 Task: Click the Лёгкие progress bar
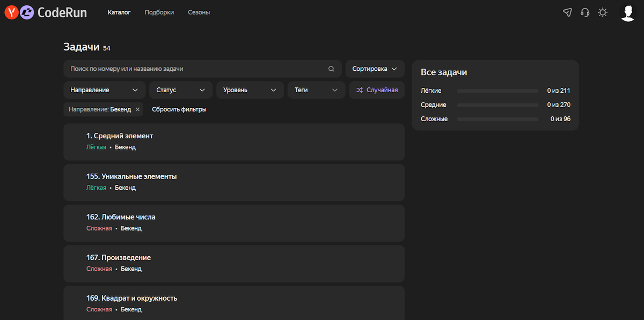pyautogui.click(x=497, y=91)
